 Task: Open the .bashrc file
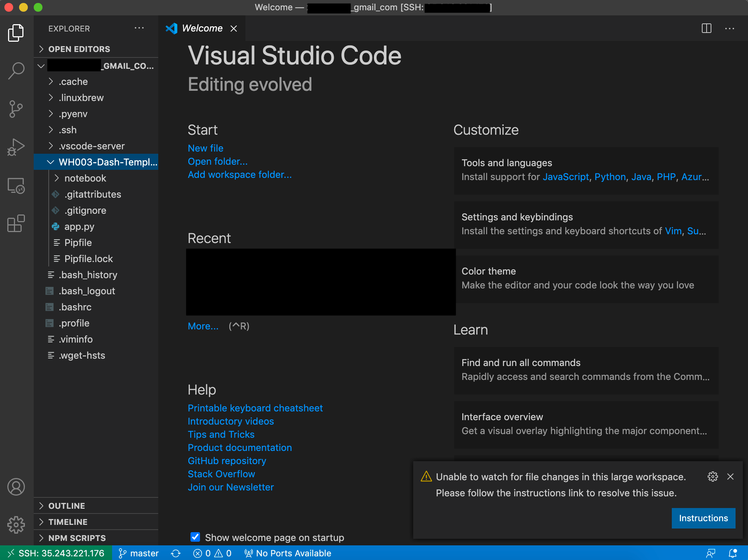[x=96, y=307]
